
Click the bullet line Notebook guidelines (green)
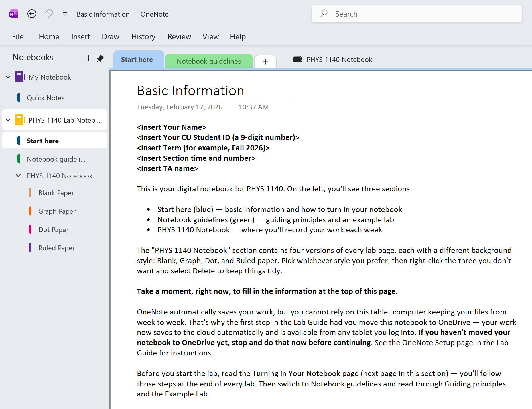pyautogui.click(x=275, y=220)
